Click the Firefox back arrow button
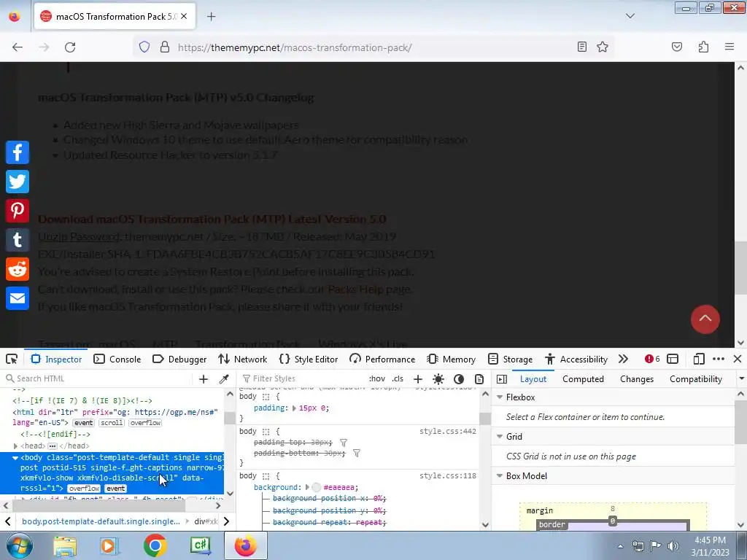This screenshot has width=747, height=560. (x=18, y=47)
